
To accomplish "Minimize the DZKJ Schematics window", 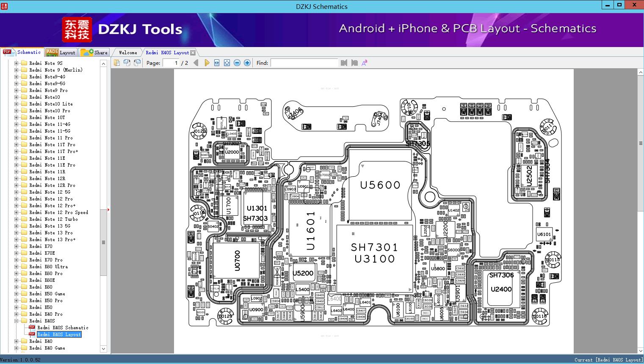I will pyautogui.click(x=608, y=5).
